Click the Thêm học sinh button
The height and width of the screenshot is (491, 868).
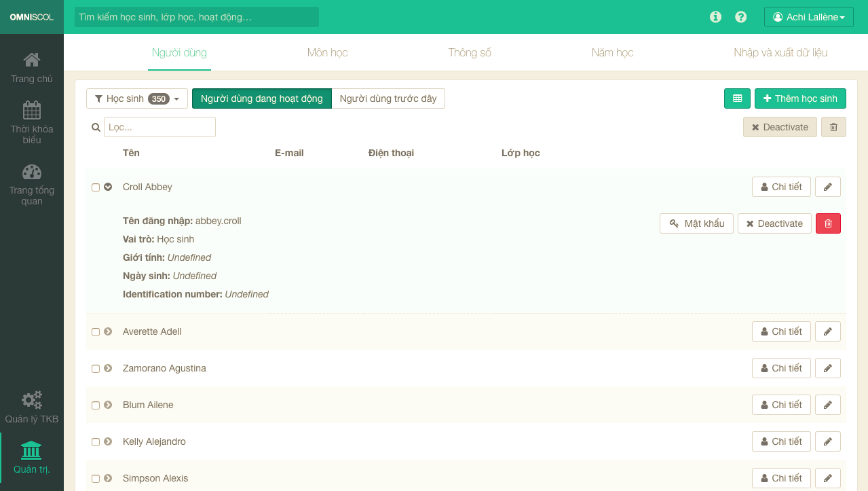pos(800,98)
